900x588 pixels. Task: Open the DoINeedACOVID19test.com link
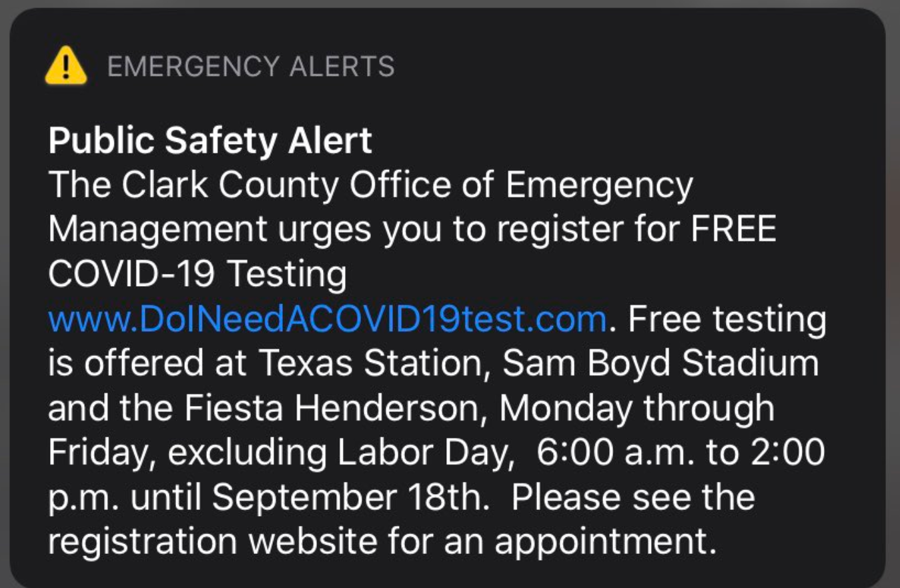pyautogui.click(x=327, y=319)
